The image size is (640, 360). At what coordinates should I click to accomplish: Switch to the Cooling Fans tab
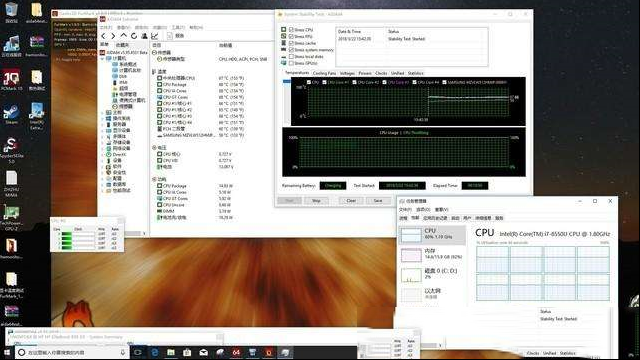pos(324,73)
